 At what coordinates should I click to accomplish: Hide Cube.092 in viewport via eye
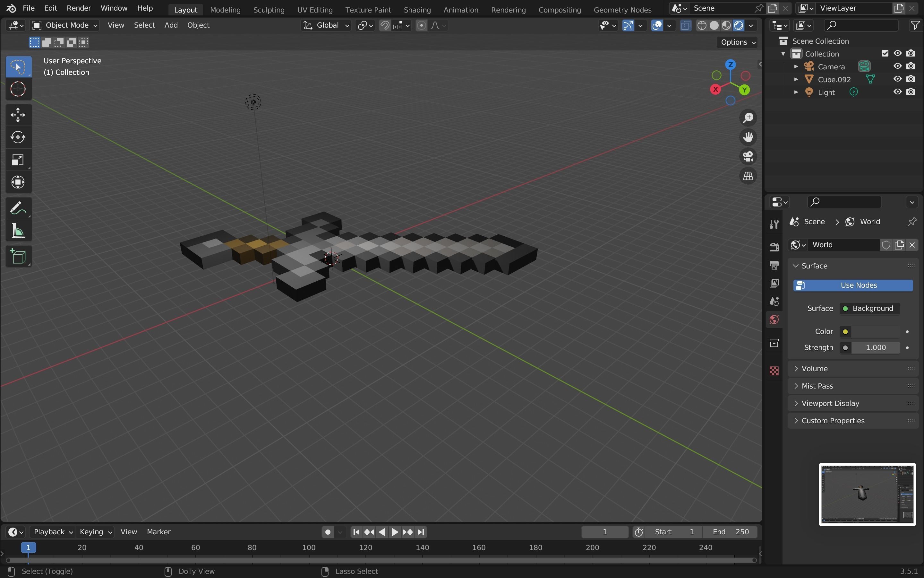pos(898,79)
